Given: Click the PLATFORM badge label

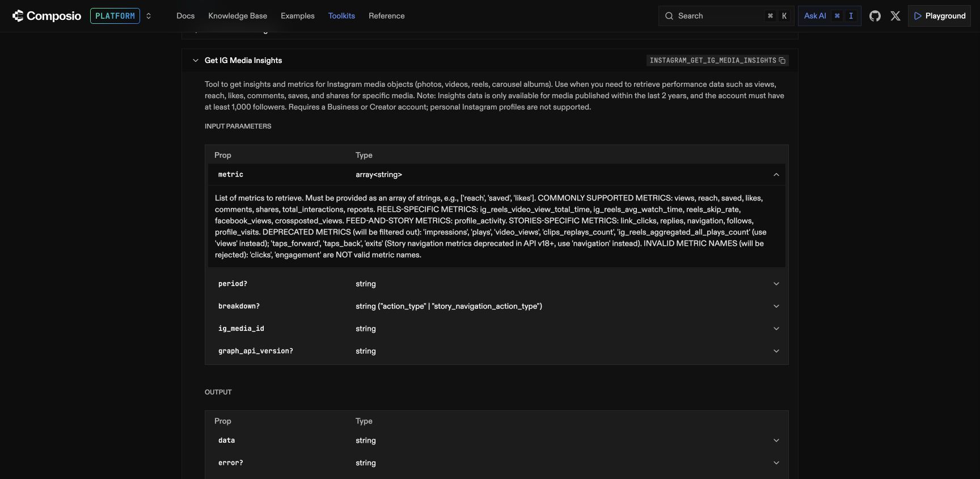Looking at the screenshot, I should point(115,16).
